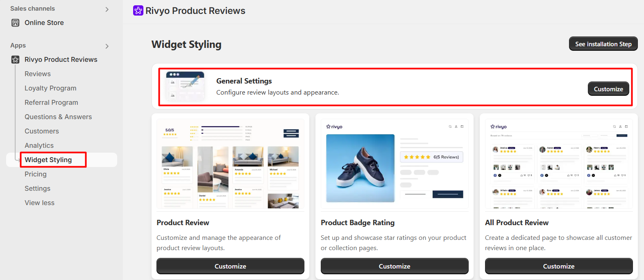Screen dimensions: 644x280
Task: Go to the Analytics page
Action: click(39, 145)
